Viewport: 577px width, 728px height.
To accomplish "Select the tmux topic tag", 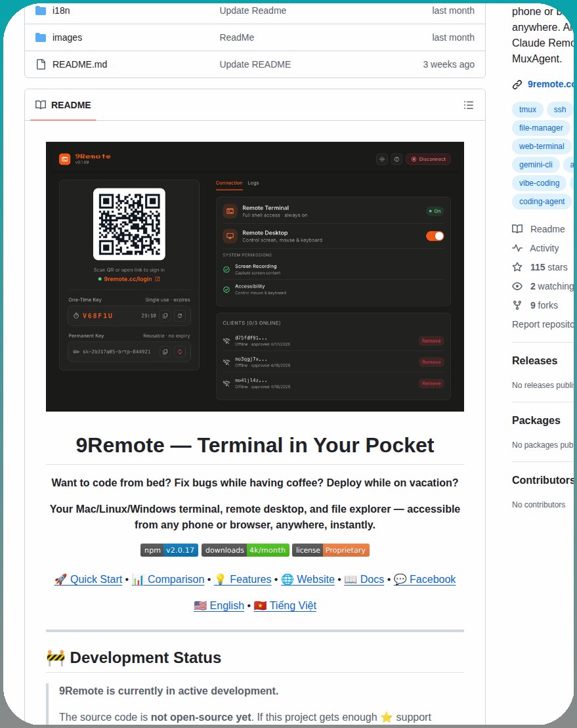I will click(x=527, y=110).
